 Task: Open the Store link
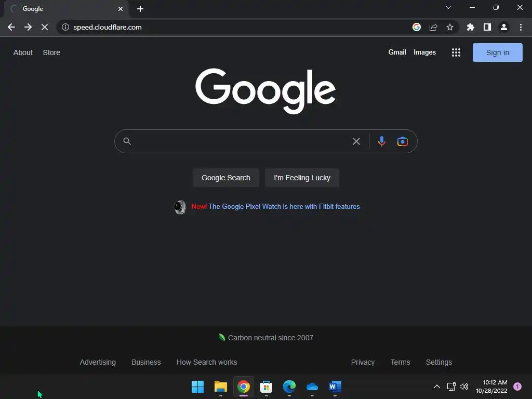(51, 52)
